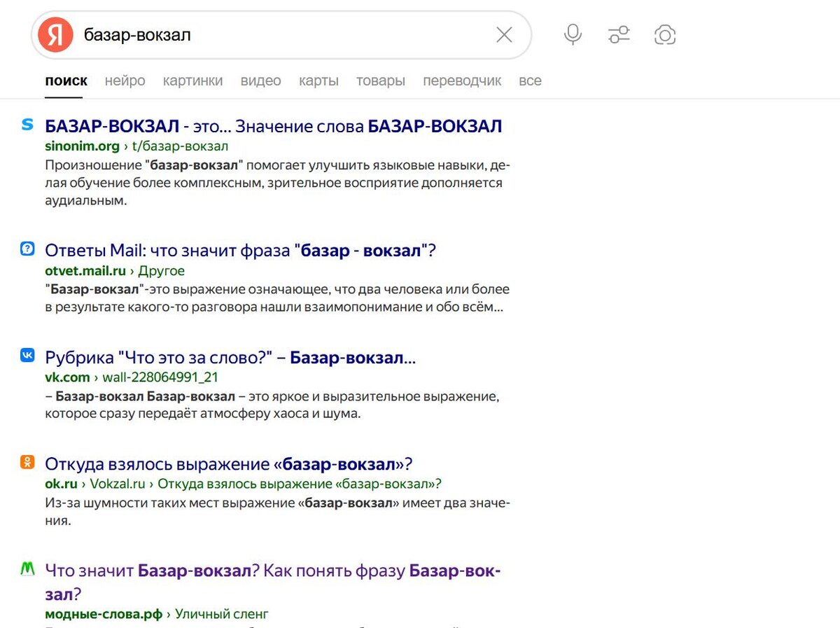Click snippet starting Из-за шумности таких мест
The height and width of the screenshot is (628, 840).
[x=277, y=512]
